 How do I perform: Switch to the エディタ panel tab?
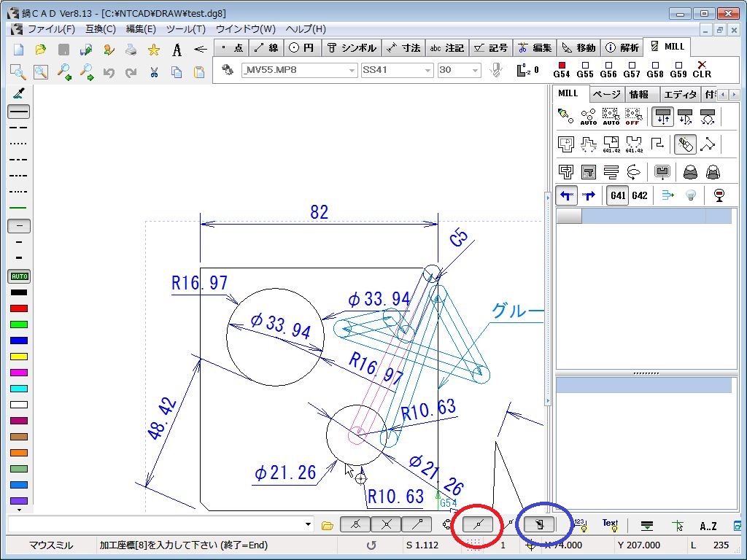680,94
